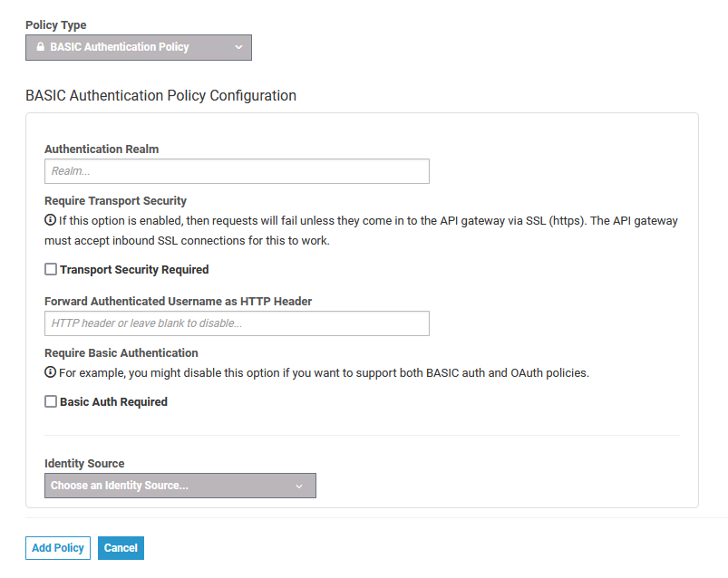Click the 'Forward Authenticated Username as HTTP Header' label
728x578 pixels.
[178, 301]
